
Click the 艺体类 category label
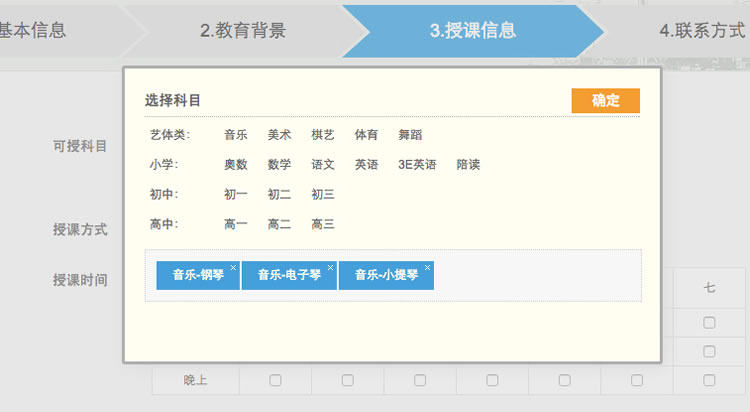pos(170,135)
